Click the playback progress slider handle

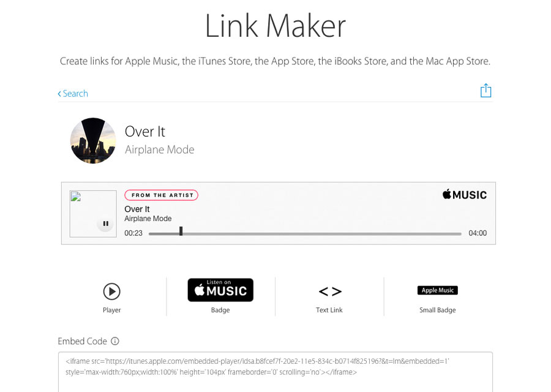(181, 231)
